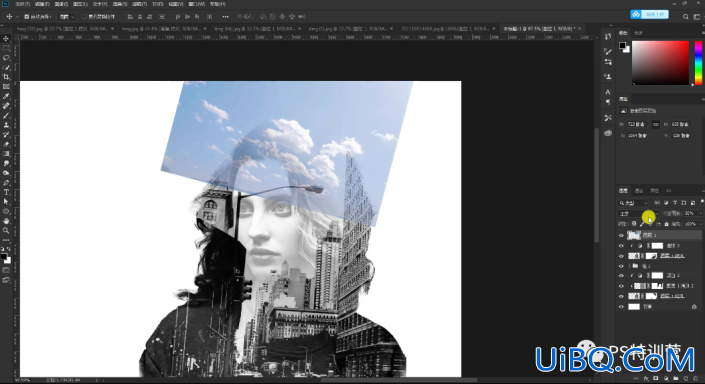The width and height of the screenshot is (705, 384).
Task: Open the File menu
Action: coord(22,4)
